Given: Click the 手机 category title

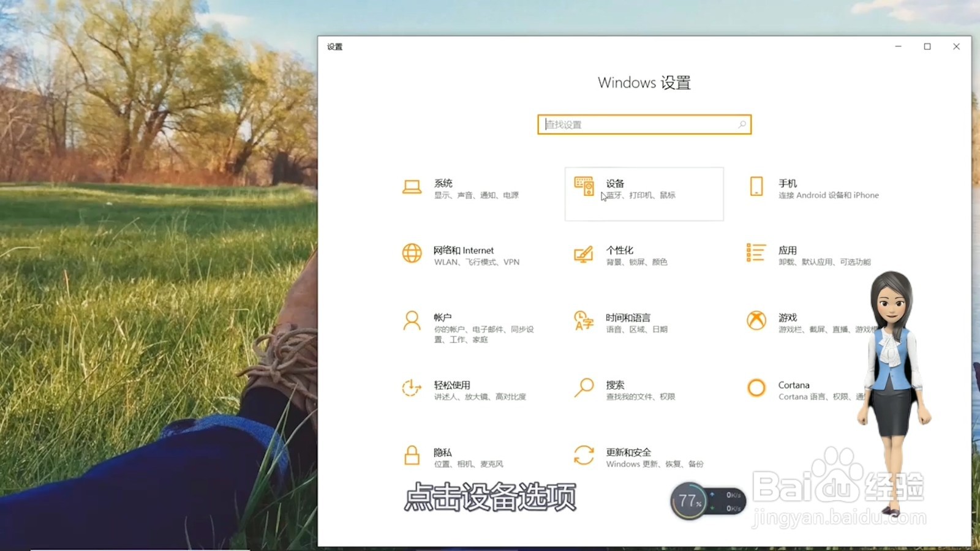Looking at the screenshot, I should [788, 183].
